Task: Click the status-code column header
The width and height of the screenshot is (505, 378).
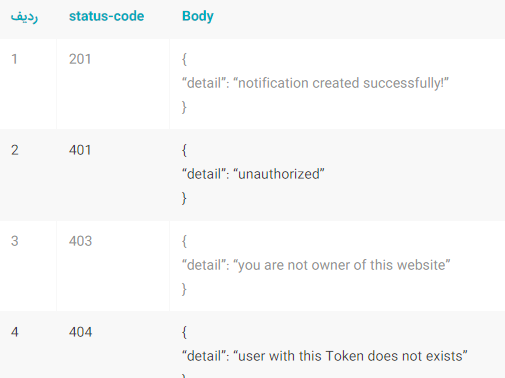Action: [106, 16]
